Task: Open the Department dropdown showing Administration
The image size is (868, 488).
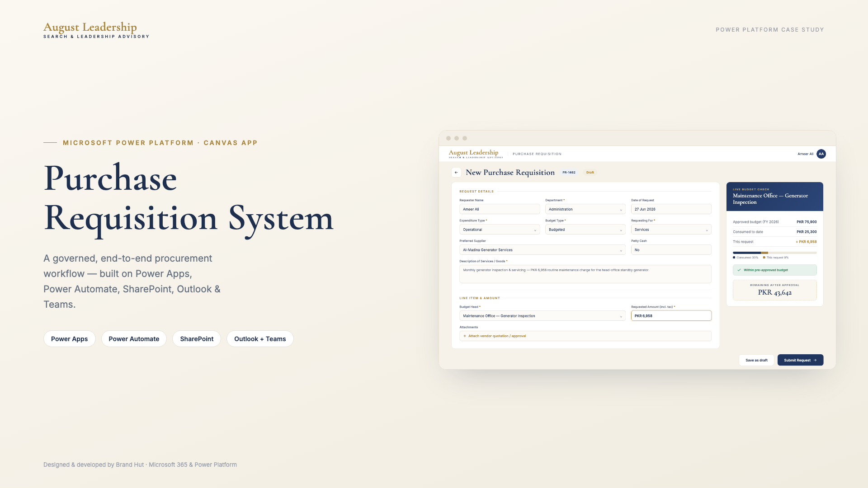Action: pyautogui.click(x=585, y=209)
